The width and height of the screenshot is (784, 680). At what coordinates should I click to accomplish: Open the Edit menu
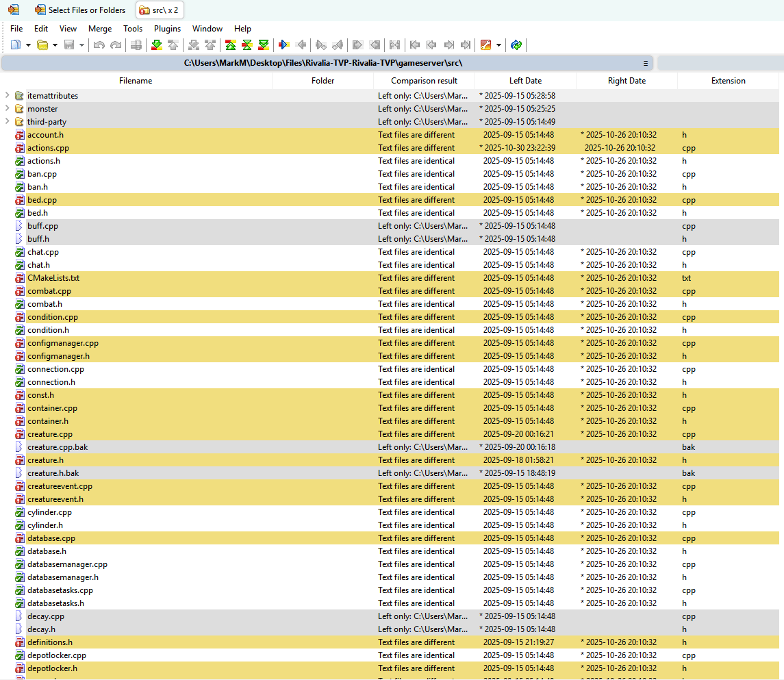coord(41,29)
